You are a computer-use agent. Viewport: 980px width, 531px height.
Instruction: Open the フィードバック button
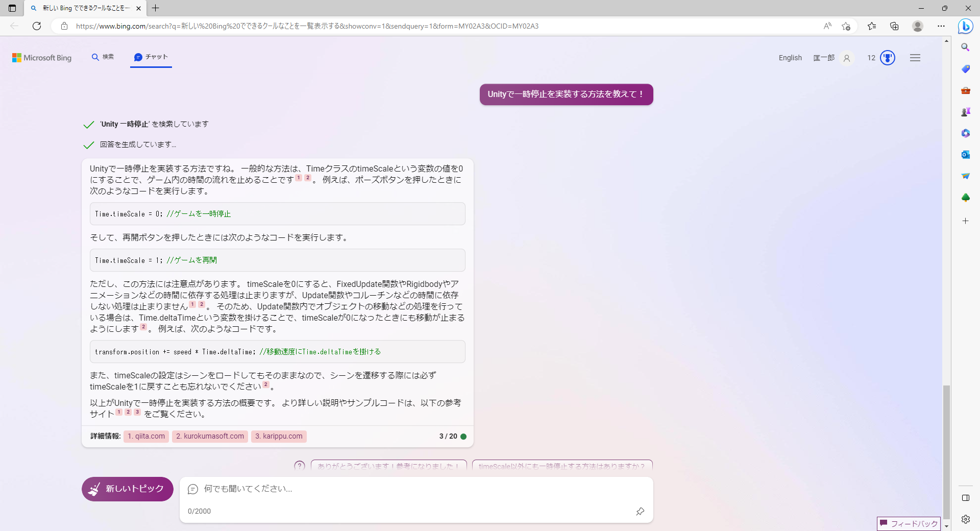[x=909, y=523]
